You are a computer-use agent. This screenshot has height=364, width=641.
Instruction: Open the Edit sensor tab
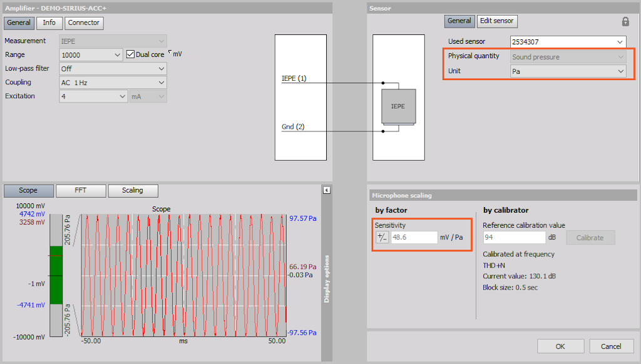[x=497, y=21]
